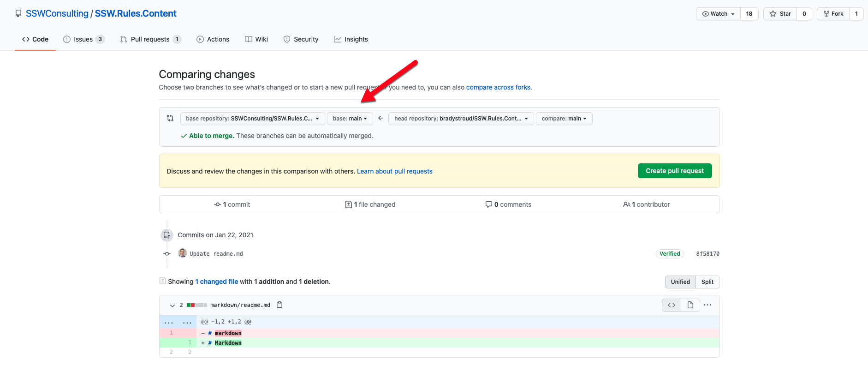This screenshot has height=372, width=868.
Task: Open the Learn about pull requests link
Action: 395,171
